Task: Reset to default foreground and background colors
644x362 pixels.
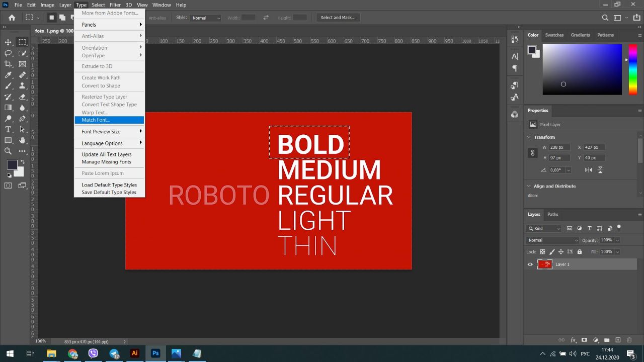Action: (x=9, y=175)
